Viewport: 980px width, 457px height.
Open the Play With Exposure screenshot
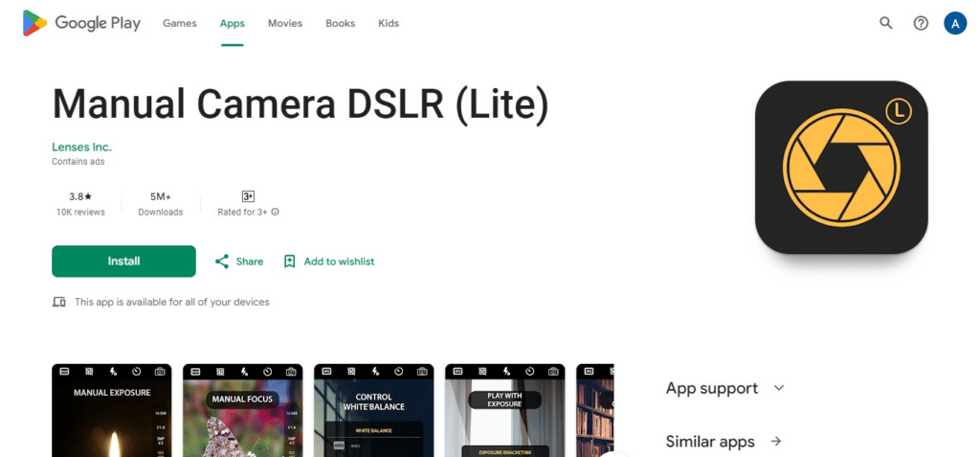coord(505,411)
